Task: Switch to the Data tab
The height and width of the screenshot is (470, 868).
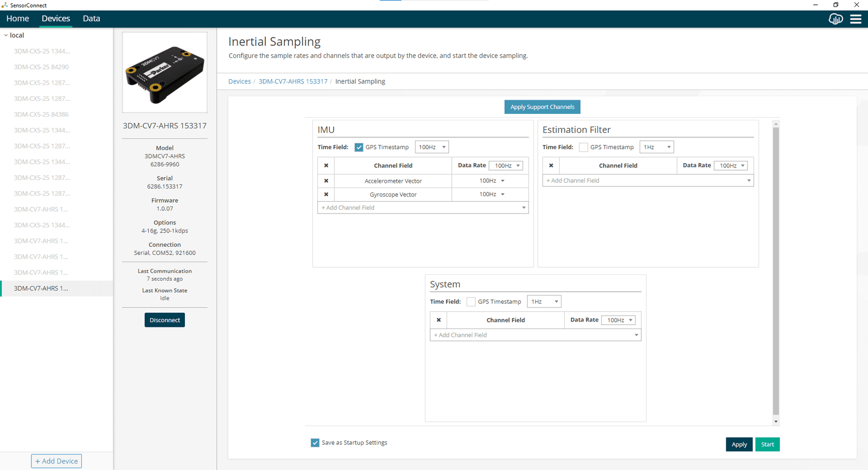Action: (x=91, y=18)
